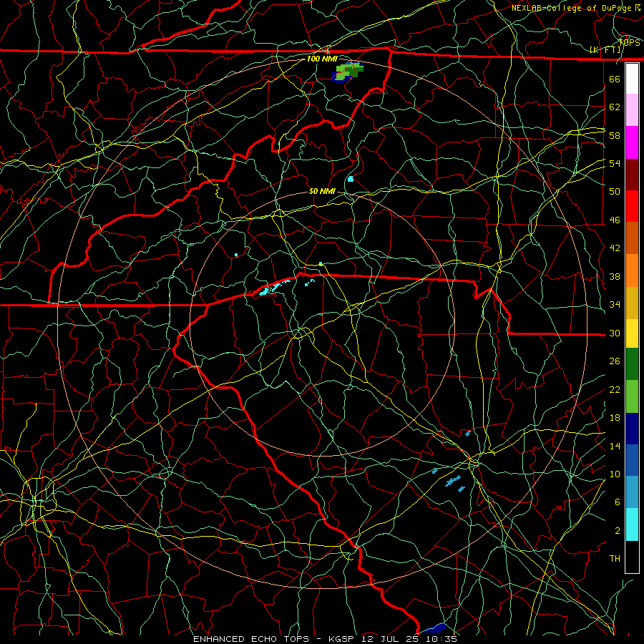Screen dimensions: 644x644
Task: Click the medium blue legend swatch
Action: tap(632, 460)
